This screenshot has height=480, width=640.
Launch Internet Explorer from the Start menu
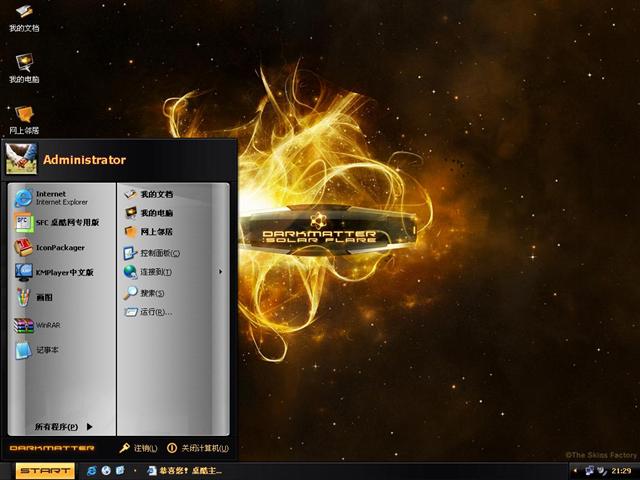pyautogui.click(x=62, y=198)
